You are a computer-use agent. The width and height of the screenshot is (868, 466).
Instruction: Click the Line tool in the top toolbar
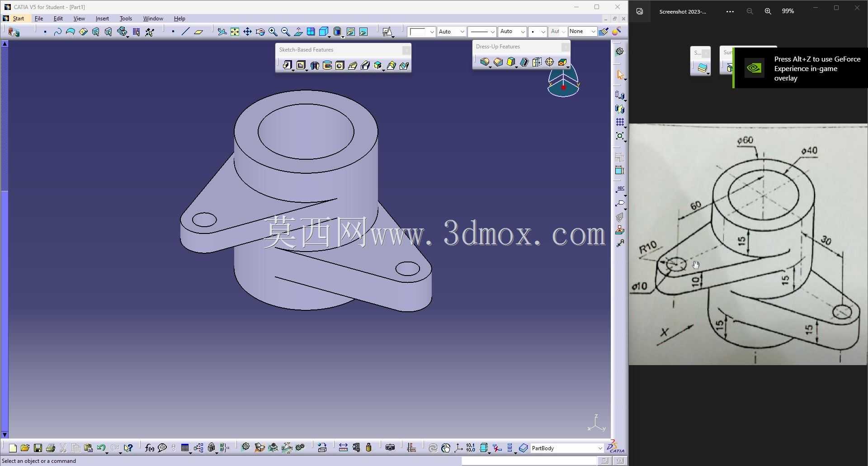click(x=185, y=32)
